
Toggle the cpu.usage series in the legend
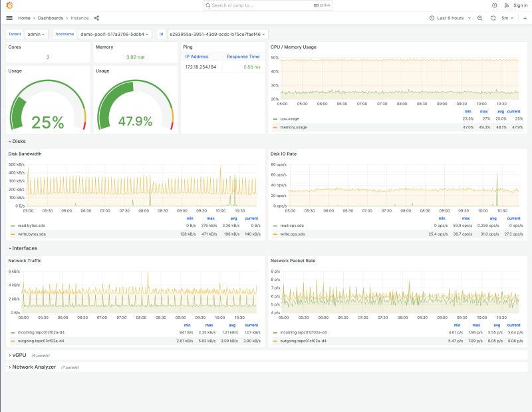291,120
